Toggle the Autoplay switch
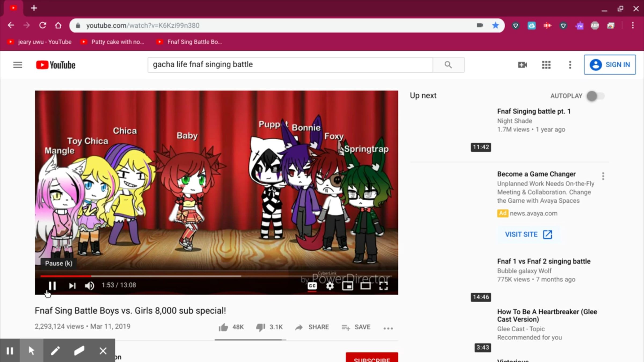 click(x=595, y=96)
